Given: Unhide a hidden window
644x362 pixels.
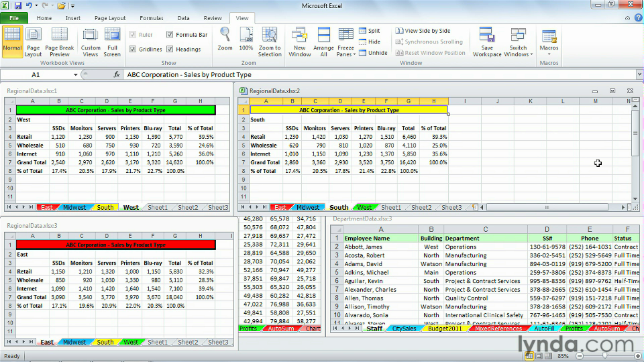Looking at the screenshot, I should tap(374, 53).
